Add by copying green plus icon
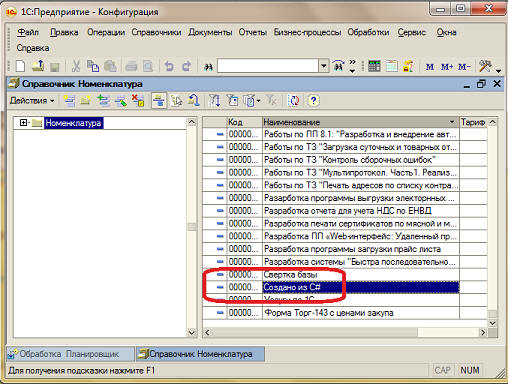This screenshot has width=508, height=384. pyautogui.click(x=103, y=100)
